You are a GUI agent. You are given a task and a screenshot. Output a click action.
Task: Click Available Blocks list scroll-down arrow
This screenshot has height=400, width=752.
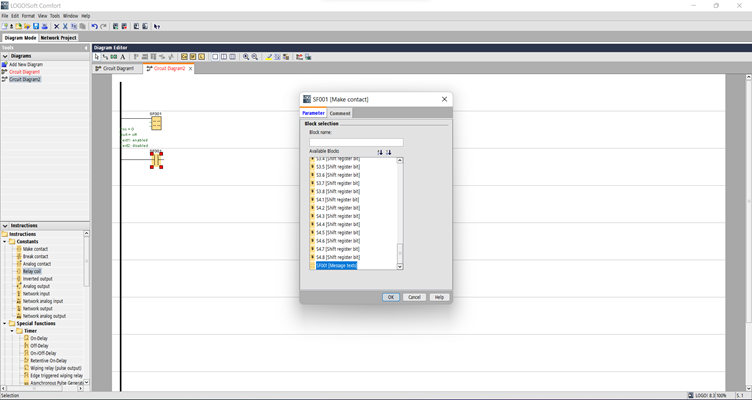(400, 266)
